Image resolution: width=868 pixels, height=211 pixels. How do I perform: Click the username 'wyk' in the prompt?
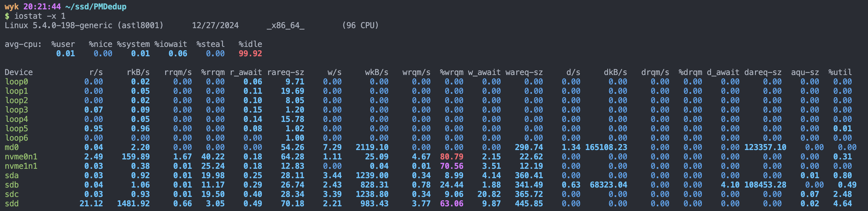point(12,7)
